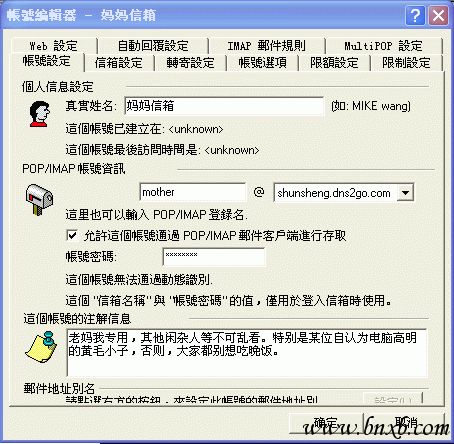Select the IMAP 郵件規則 tab
The image size is (454, 444).
click(267, 46)
